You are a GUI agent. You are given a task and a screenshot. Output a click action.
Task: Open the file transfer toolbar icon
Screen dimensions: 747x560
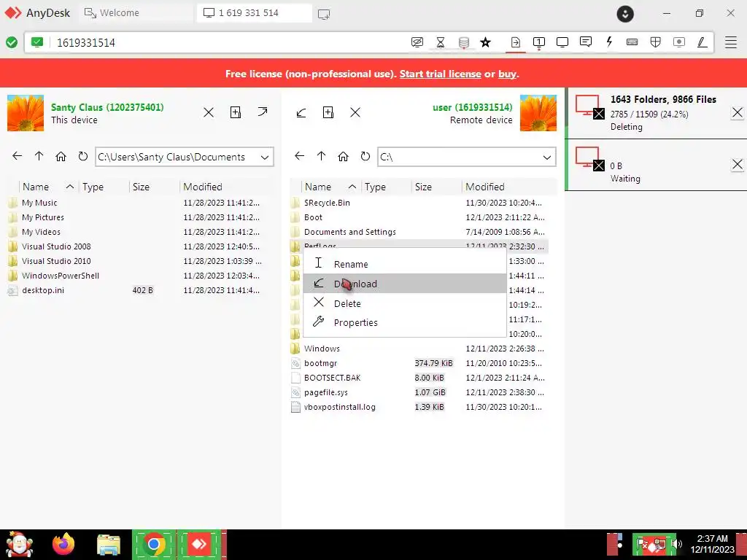[516, 42]
